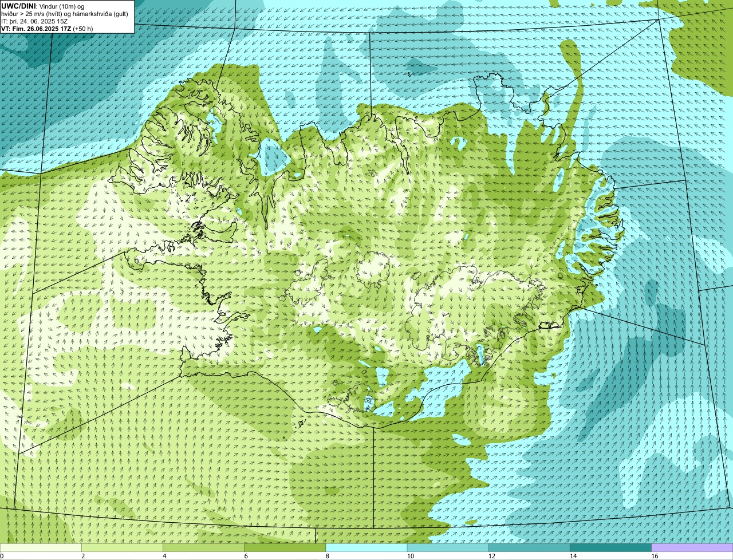Click the scale label "14"
This screenshot has height=560, width=733.
click(573, 556)
